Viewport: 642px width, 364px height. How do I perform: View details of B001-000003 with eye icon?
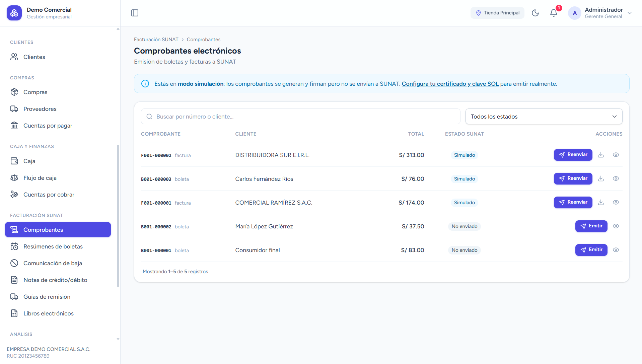(616, 178)
